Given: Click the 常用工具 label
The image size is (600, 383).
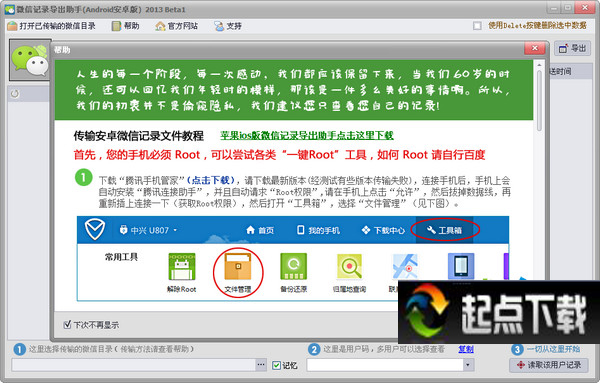Looking at the screenshot, I should tap(121, 257).
